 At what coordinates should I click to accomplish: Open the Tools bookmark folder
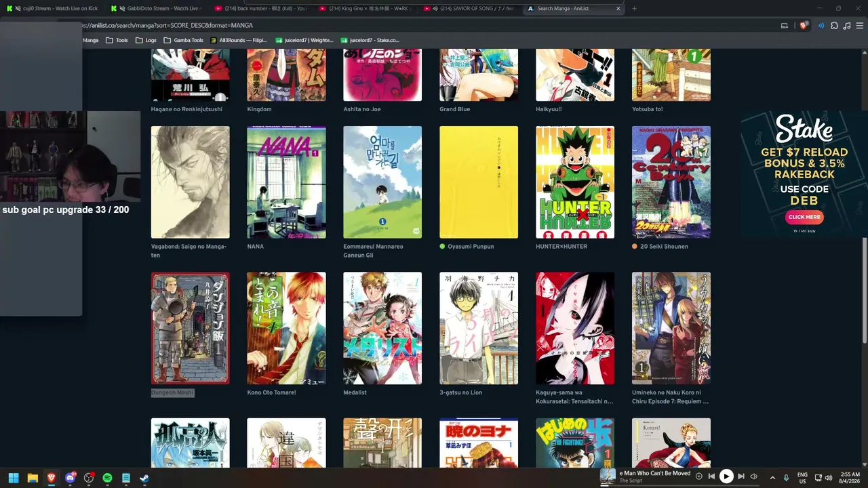[117, 40]
